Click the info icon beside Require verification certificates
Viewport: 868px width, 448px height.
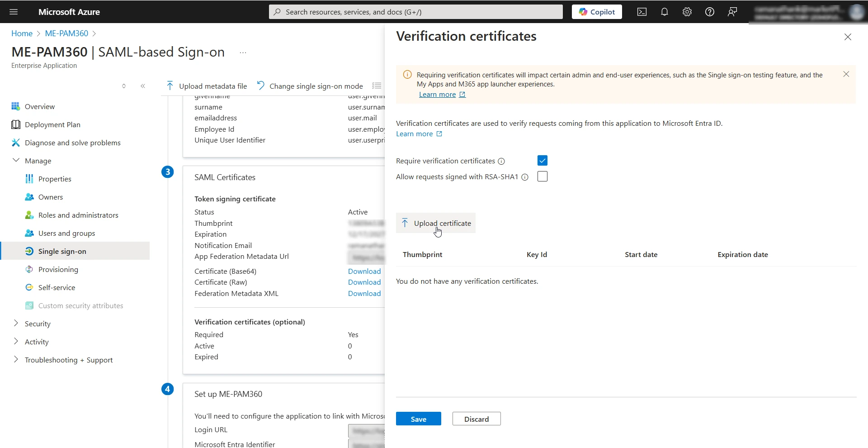click(502, 161)
